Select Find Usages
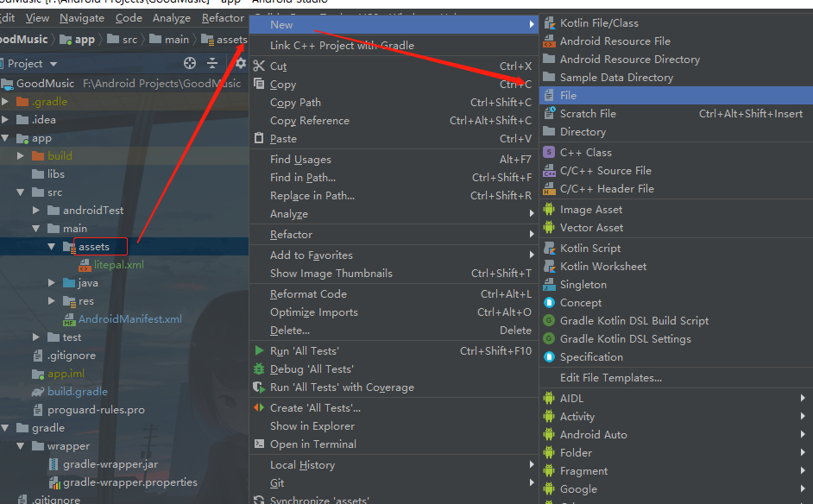Image resolution: width=813 pixels, height=504 pixels. (394, 159)
